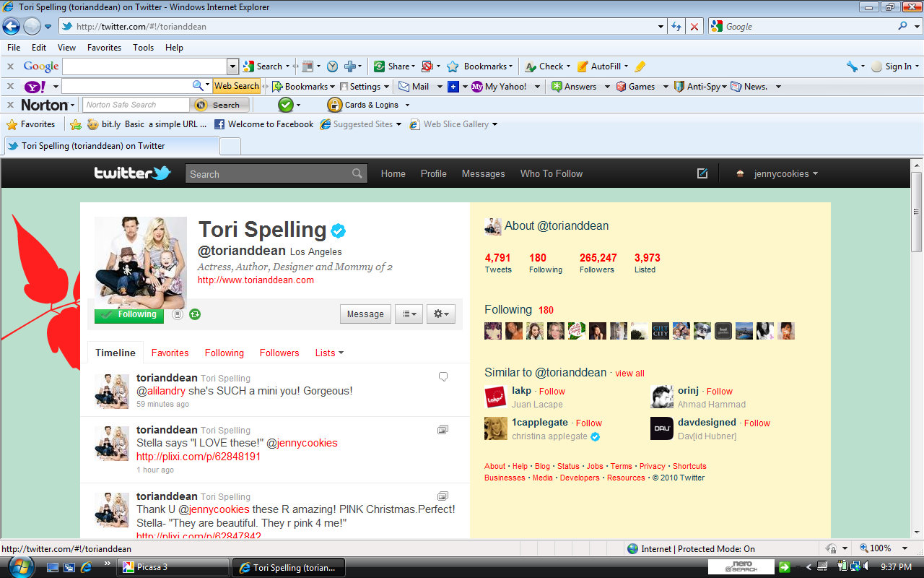Screen dimensions: 924x578
Task: Expand the Lists tab dropdown
Action: click(x=329, y=353)
